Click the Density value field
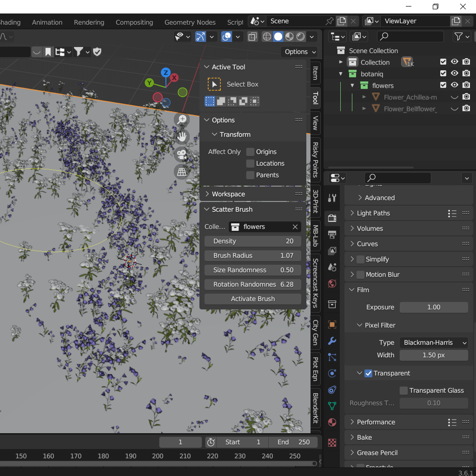 click(x=252, y=241)
